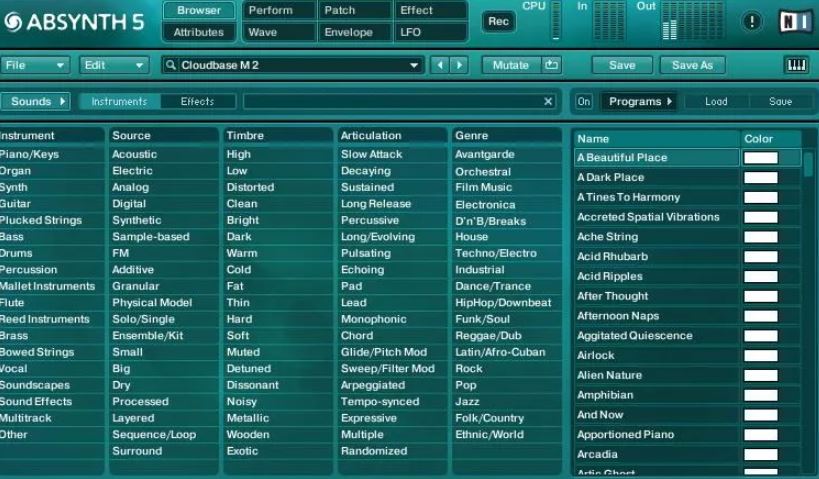Select the A Dark Place preset
This screenshot has height=479, width=819.
coord(657,178)
